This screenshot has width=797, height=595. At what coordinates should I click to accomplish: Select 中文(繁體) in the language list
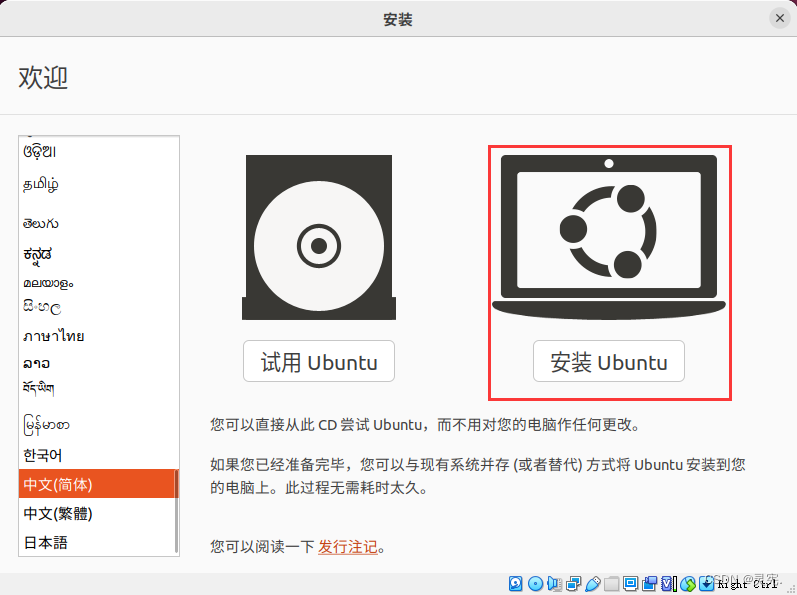coord(97,513)
